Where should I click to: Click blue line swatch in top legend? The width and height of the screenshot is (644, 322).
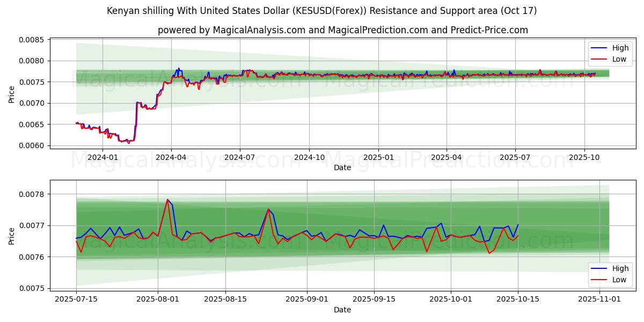click(599, 48)
